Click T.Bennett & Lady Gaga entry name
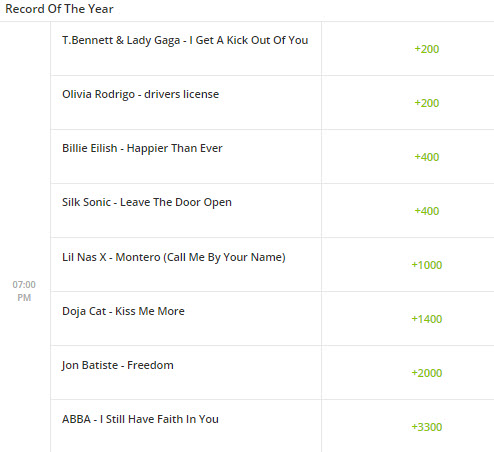 185,40
